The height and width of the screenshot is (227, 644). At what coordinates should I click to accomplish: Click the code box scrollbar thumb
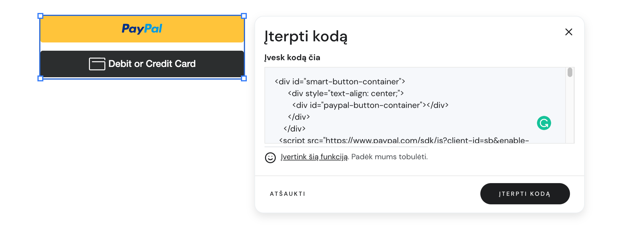(570, 73)
